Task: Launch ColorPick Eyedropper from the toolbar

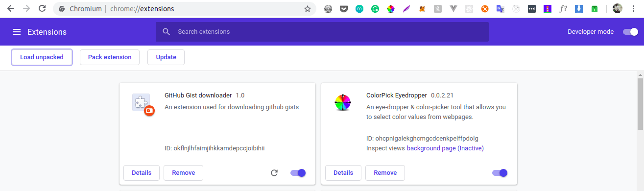Action: (x=391, y=9)
